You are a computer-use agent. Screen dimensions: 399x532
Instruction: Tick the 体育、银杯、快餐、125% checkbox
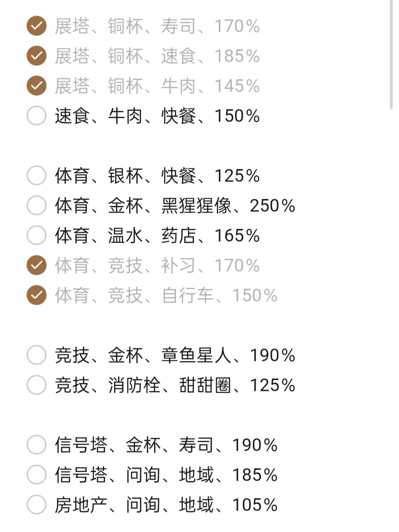tap(37, 175)
